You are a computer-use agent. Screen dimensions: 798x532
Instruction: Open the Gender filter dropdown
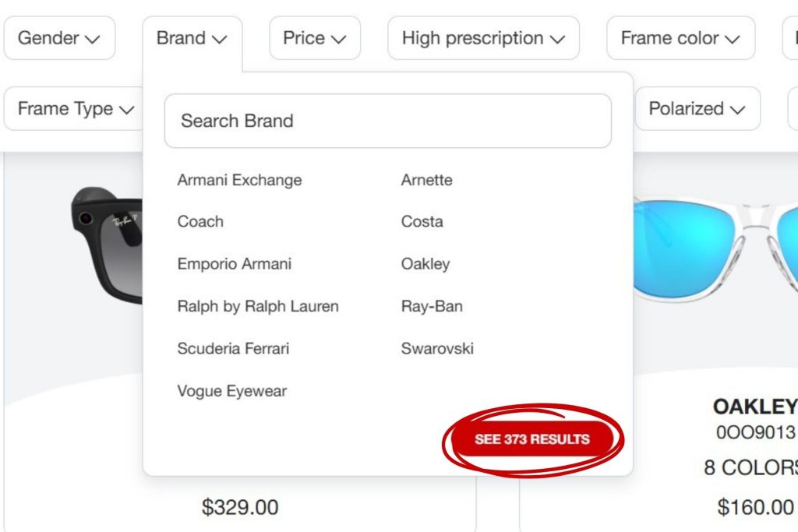coord(59,37)
